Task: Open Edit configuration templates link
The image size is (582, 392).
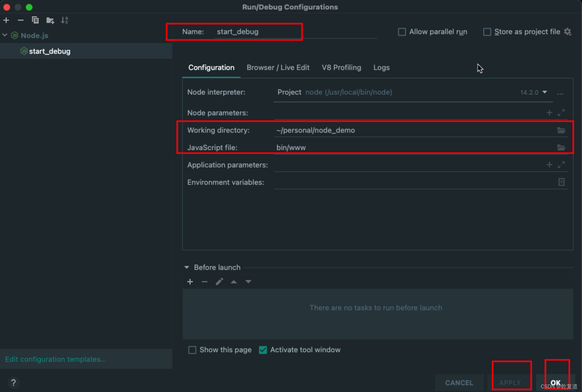Action: pyautogui.click(x=56, y=359)
